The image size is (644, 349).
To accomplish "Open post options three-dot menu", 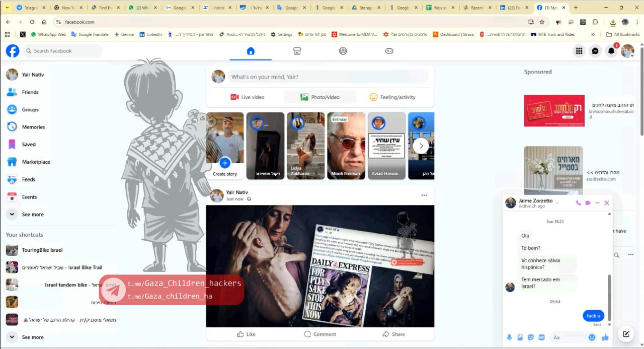I will (x=424, y=195).
